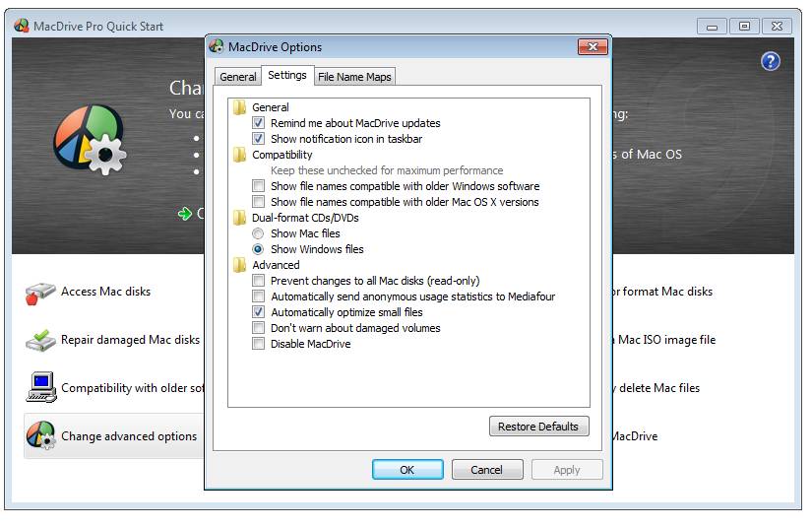
Task: Confirm with the OK button
Action: (407, 470)
